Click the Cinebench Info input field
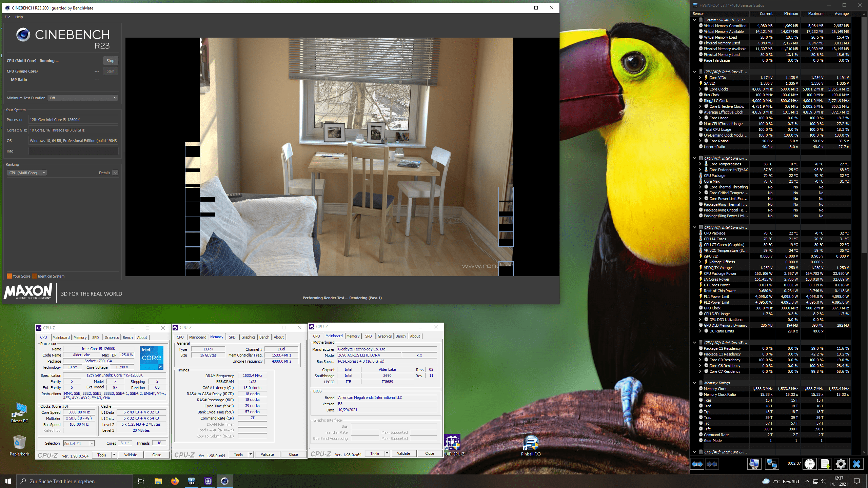 (73, 151)
